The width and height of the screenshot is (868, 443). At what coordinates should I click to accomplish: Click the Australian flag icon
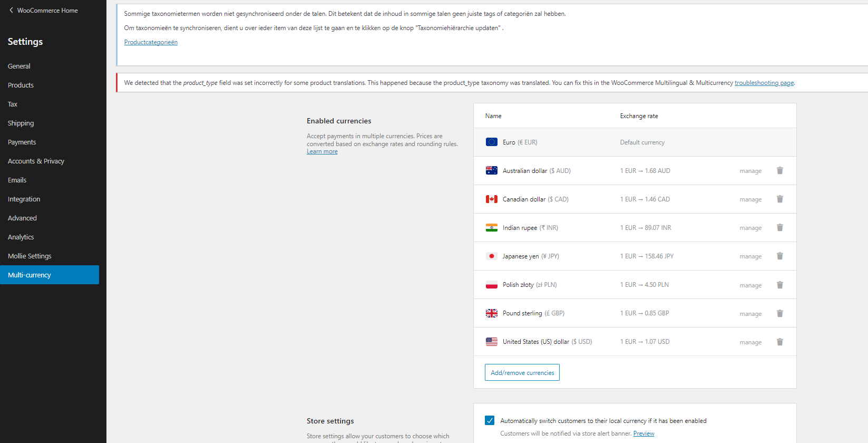(491, 170)
